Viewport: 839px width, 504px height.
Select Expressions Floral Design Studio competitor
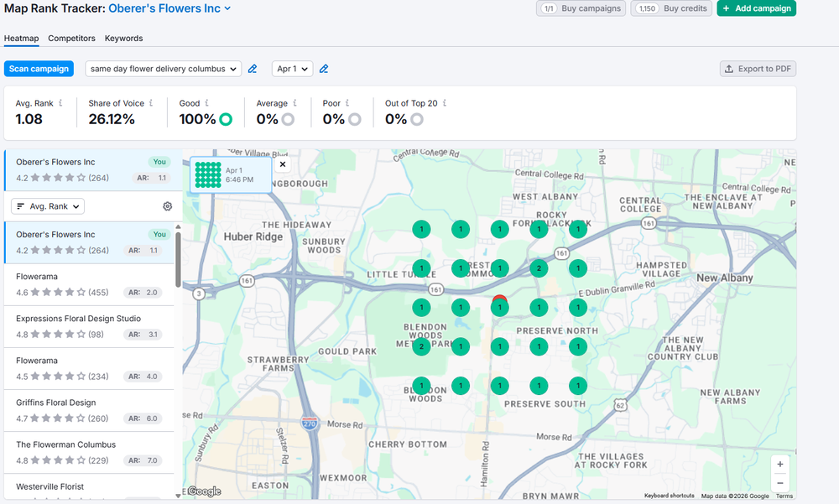(90, 327)
